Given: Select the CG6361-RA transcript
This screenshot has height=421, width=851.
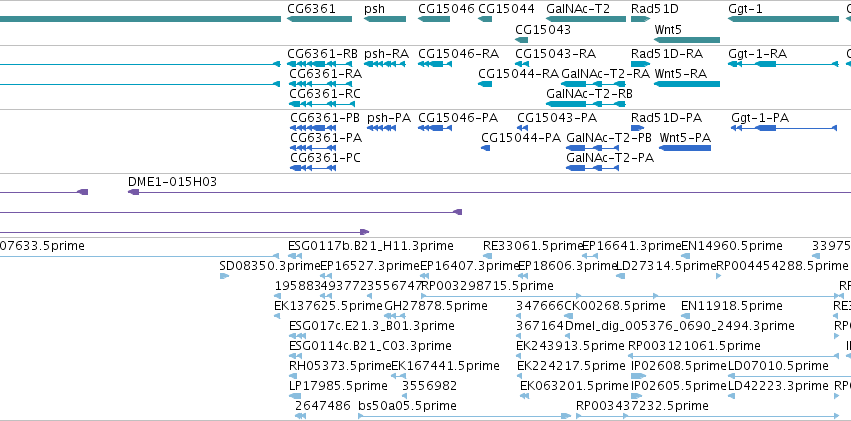Looking at the screenshot, I should click(320, 84).
